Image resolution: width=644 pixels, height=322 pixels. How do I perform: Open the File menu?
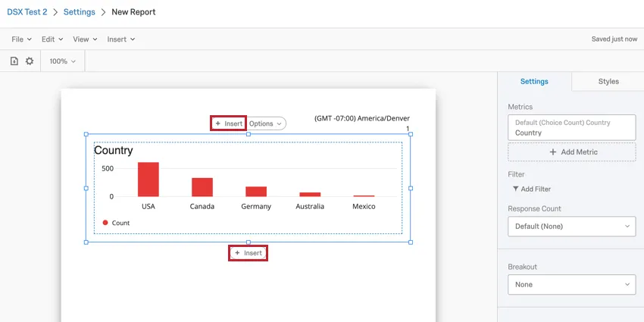tap(21, 39)
